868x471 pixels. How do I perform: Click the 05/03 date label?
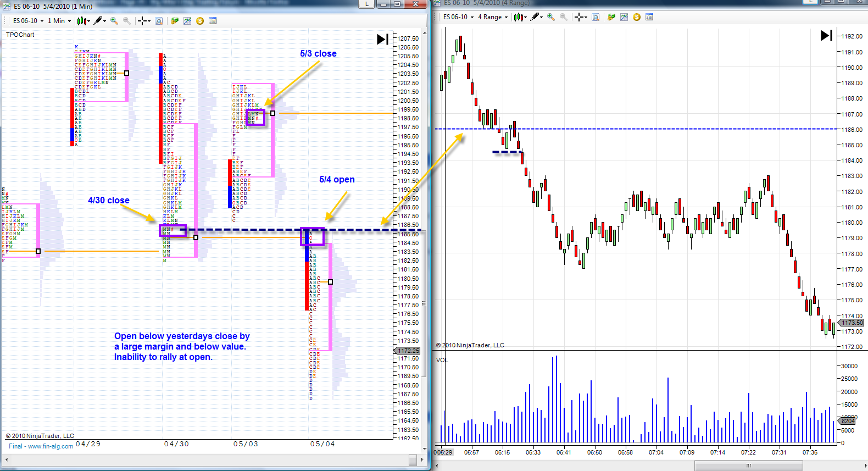[x=246, y=444]
